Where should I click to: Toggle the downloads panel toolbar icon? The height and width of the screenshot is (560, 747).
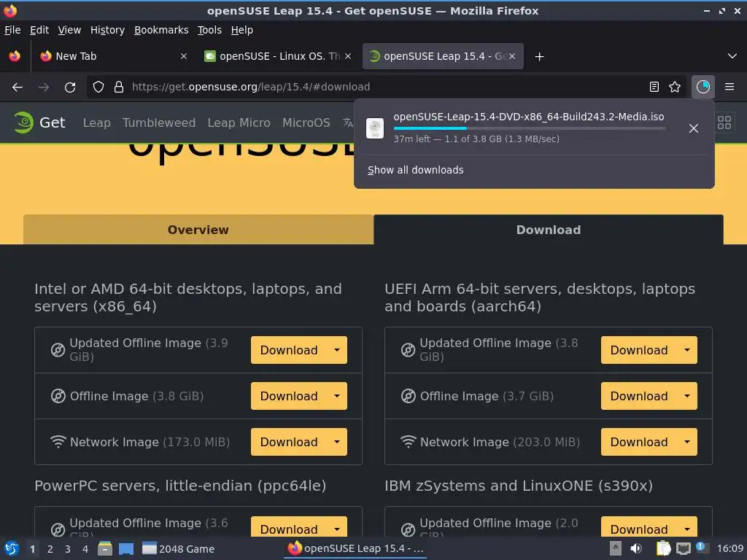(x=703, y=87)
